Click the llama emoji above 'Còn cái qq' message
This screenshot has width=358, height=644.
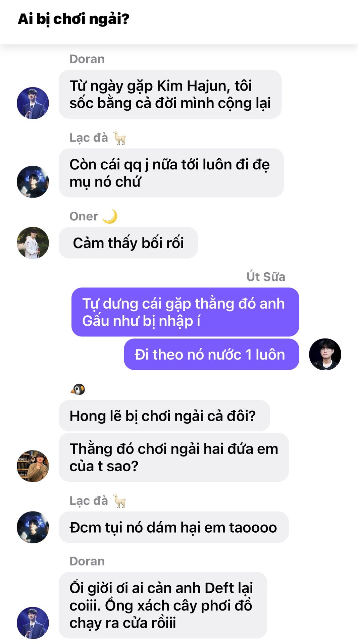point(119,138)
